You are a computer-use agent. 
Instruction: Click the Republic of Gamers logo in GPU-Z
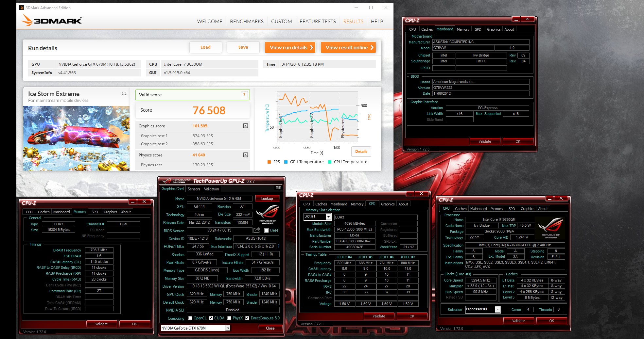pyautogui.click(x=268, y=214)
